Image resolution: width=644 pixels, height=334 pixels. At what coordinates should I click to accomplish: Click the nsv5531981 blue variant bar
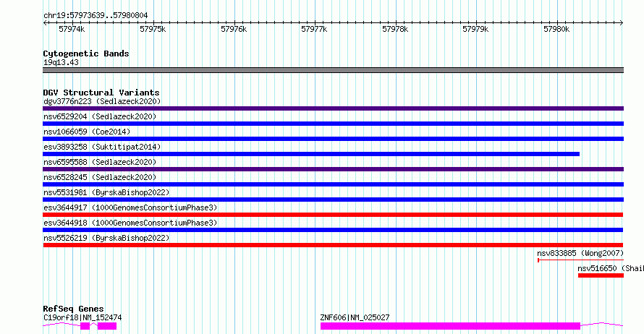tap(333, 200)
